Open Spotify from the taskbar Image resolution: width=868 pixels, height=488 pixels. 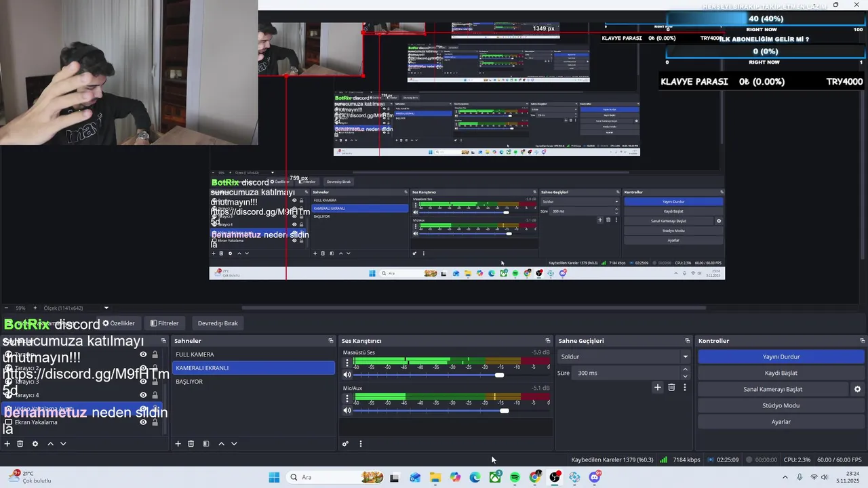coord(515,477)
